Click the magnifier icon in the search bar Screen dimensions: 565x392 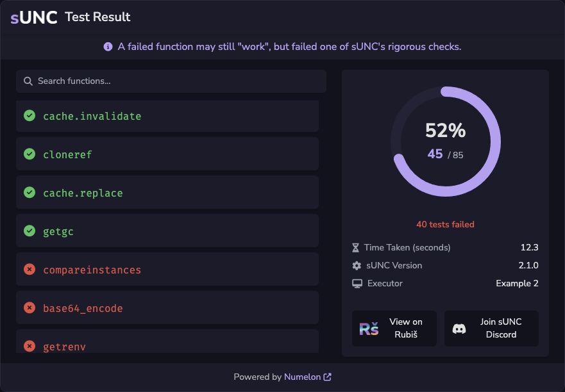click(x=28, y=81)
